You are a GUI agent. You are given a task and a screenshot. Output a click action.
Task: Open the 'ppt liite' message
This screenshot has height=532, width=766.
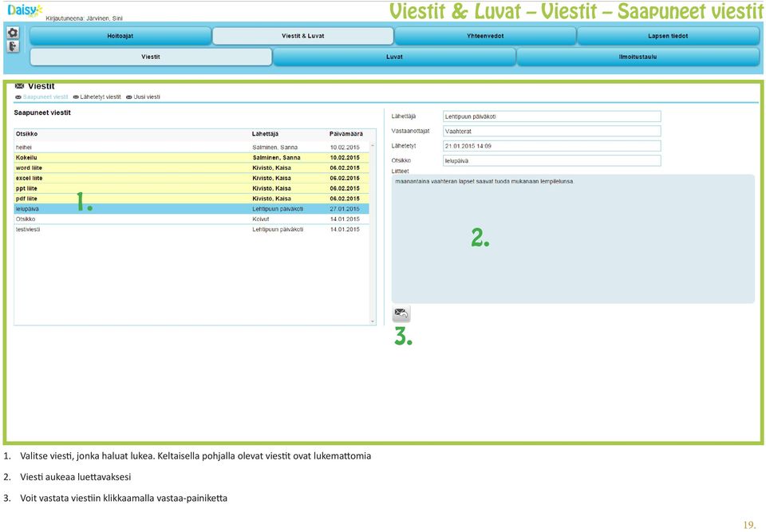click(191, 188)
